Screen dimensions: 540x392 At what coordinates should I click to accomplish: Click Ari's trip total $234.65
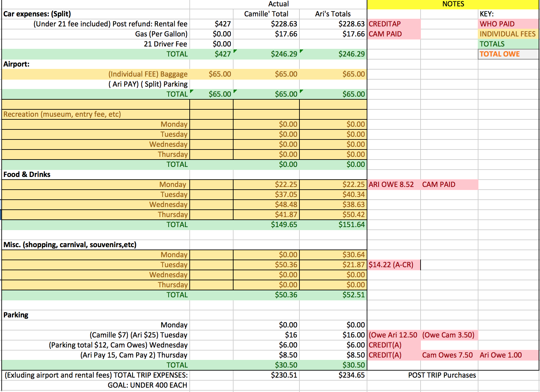(333, 375)
